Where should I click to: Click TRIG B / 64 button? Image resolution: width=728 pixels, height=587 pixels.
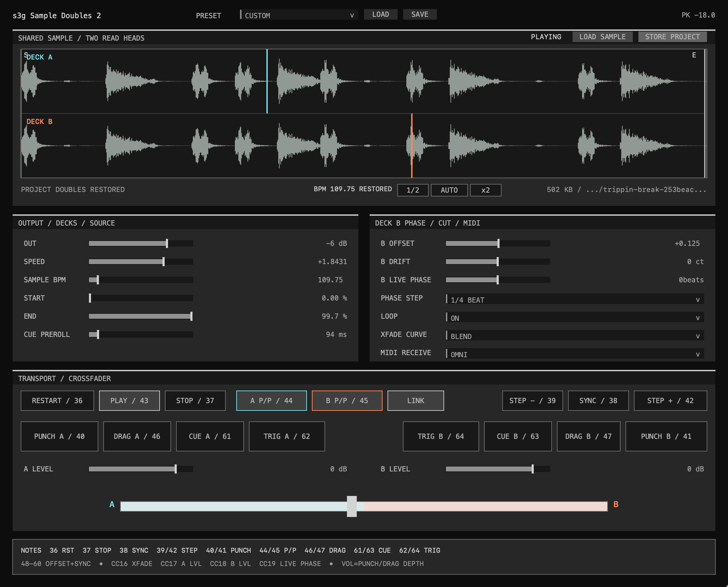(x=441, y=436)
